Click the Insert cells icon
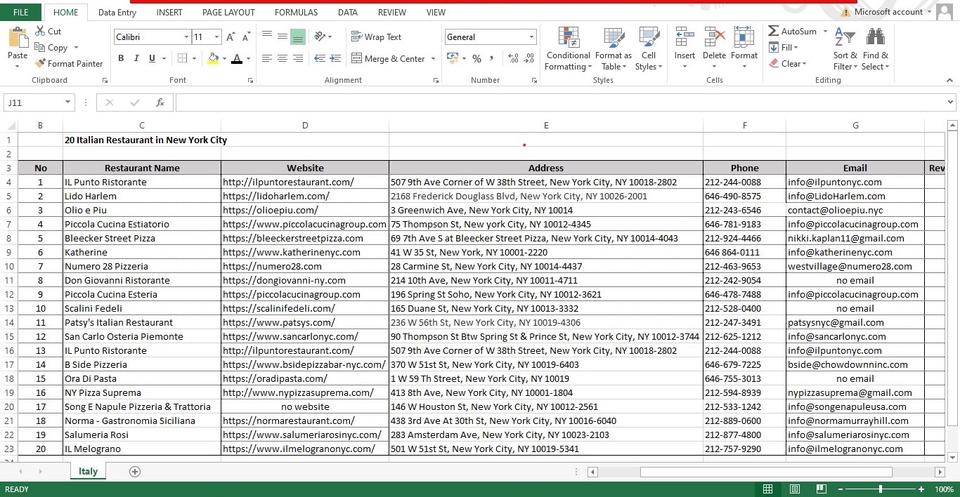This screenshot has height=497, width=960. (x=684, y=37)
